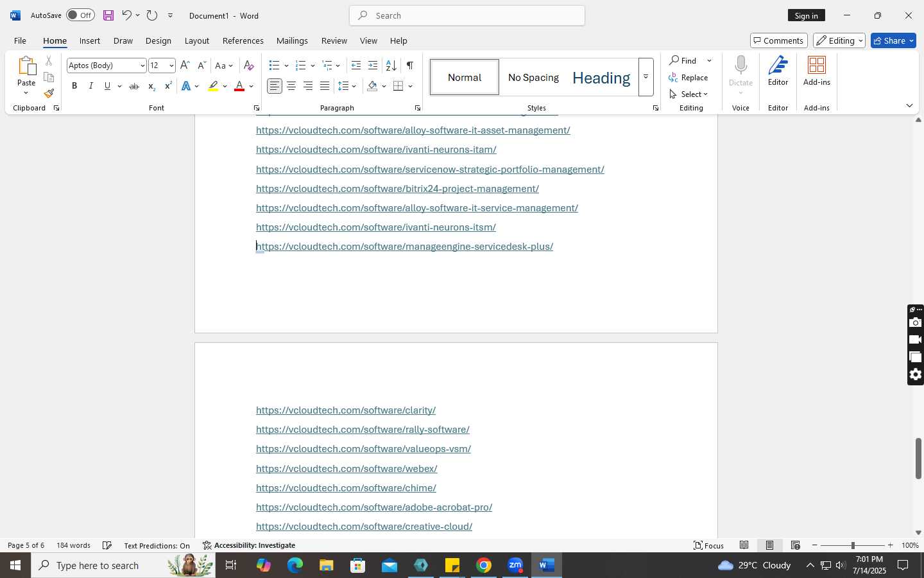
Task: Toggle Bold formatting
Action: (74, 86)
